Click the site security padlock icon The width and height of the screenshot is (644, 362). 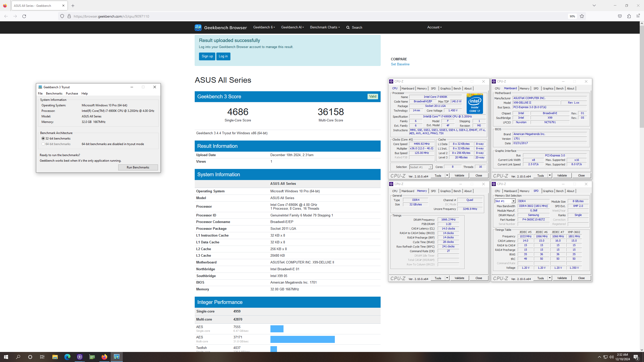click(x=69, y=16)
